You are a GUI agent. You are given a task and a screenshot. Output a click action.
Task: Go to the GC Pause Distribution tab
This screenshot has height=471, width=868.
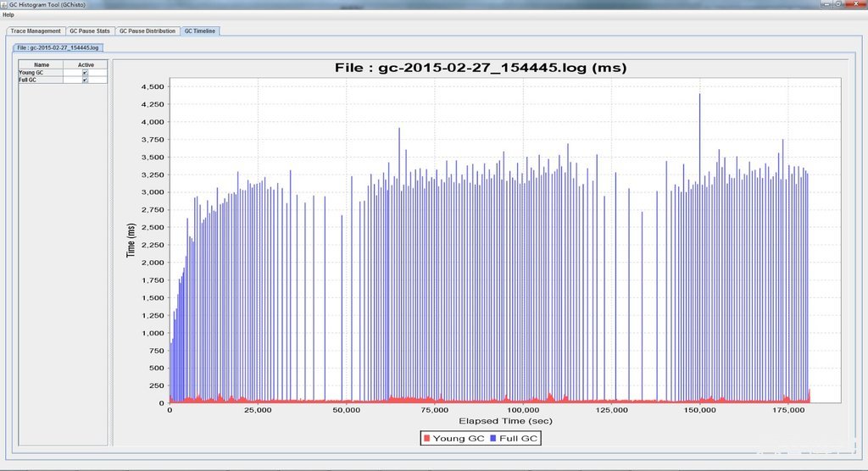click(147, 31)
